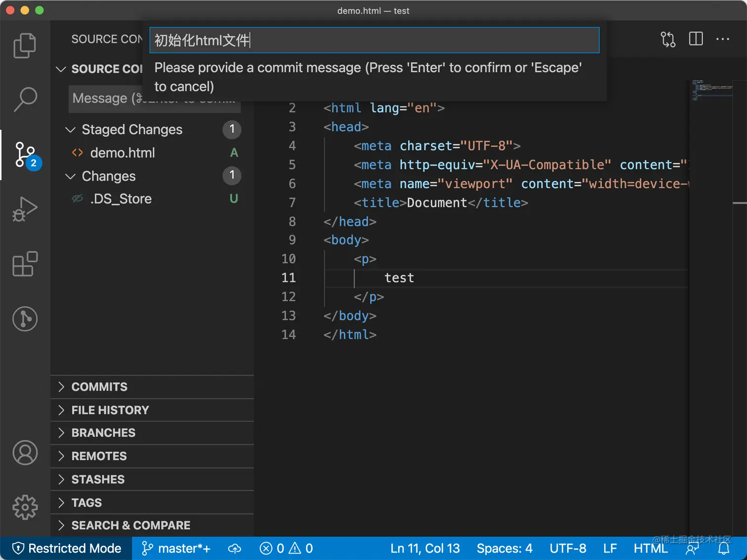The image size is (747, 560).
Task: Click the X-UA-Compatible attribute value
Action: [547, 164]
